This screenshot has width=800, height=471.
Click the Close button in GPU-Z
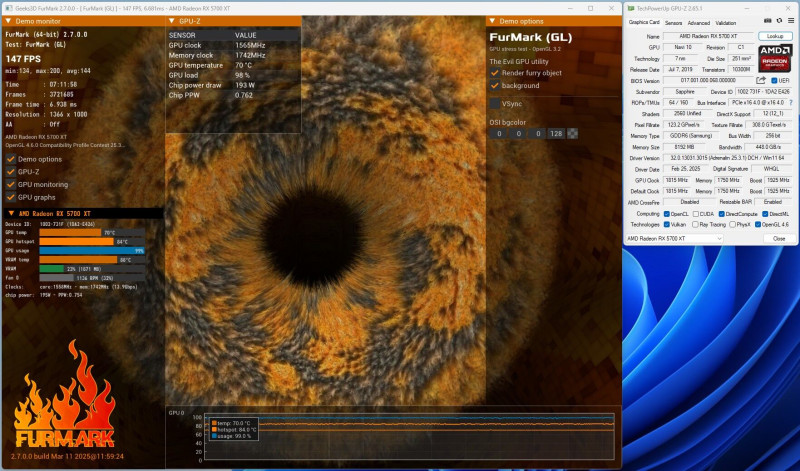779,238
